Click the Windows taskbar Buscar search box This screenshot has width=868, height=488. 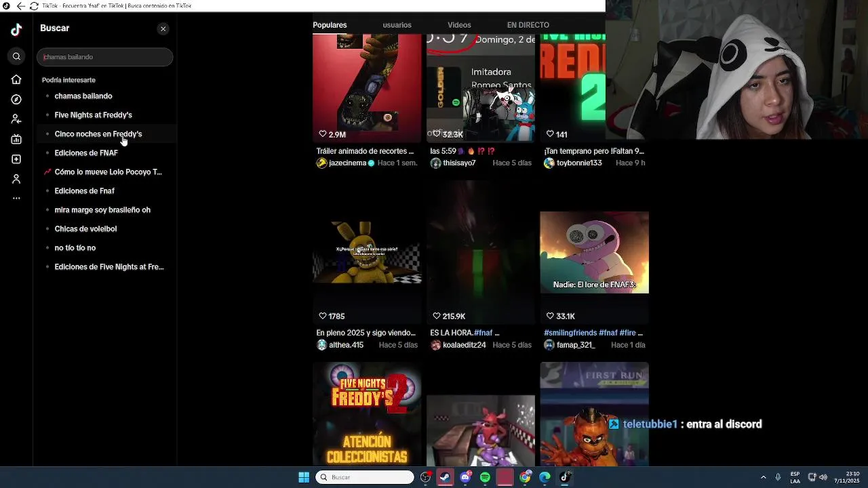coord(365,477)
